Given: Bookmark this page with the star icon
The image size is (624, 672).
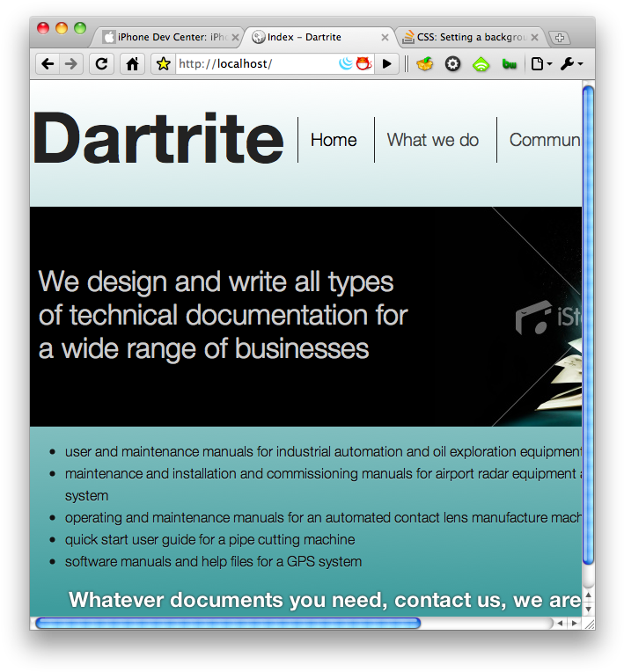Looking at the screenshot, I should [x=163, y=63].
